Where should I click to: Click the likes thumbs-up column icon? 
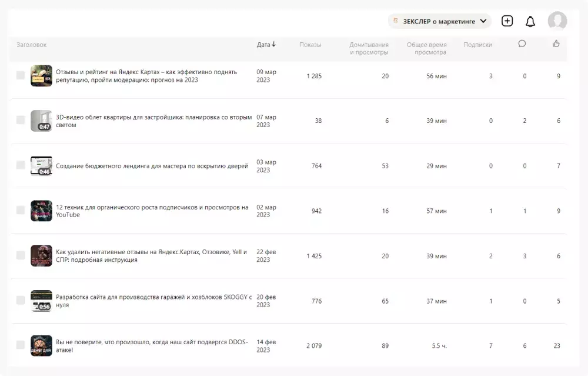[556, 44]
